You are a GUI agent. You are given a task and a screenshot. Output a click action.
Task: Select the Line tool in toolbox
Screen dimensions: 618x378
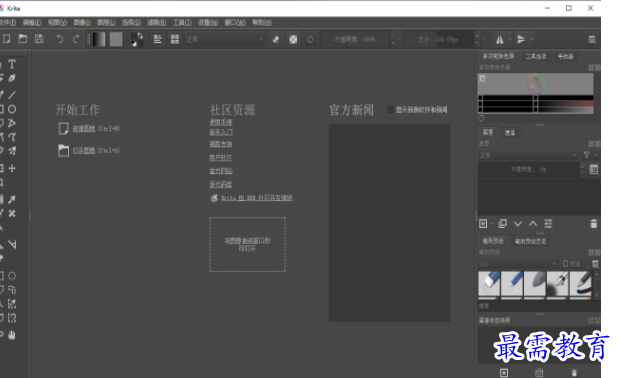12,95
